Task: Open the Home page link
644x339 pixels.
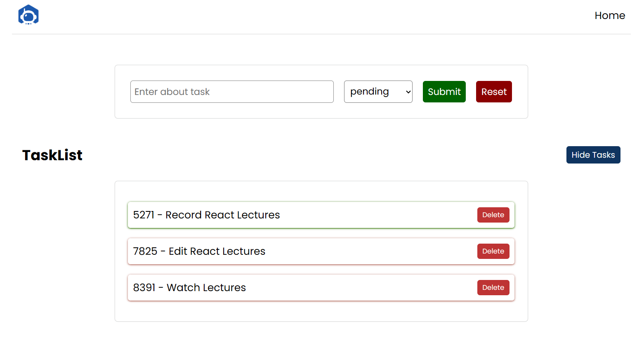Action: pyautogui.click(x=610, y=15)
